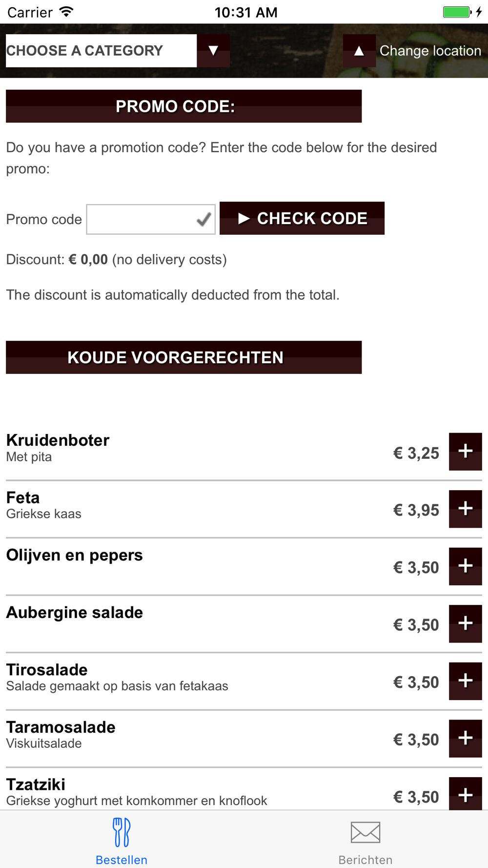Open the Choose a Category dropdown arrow
The image size is (488, 868).
[213, 51]
